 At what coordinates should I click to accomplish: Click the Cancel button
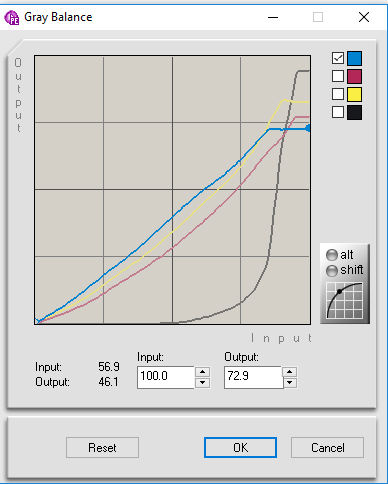coord(327,448)
